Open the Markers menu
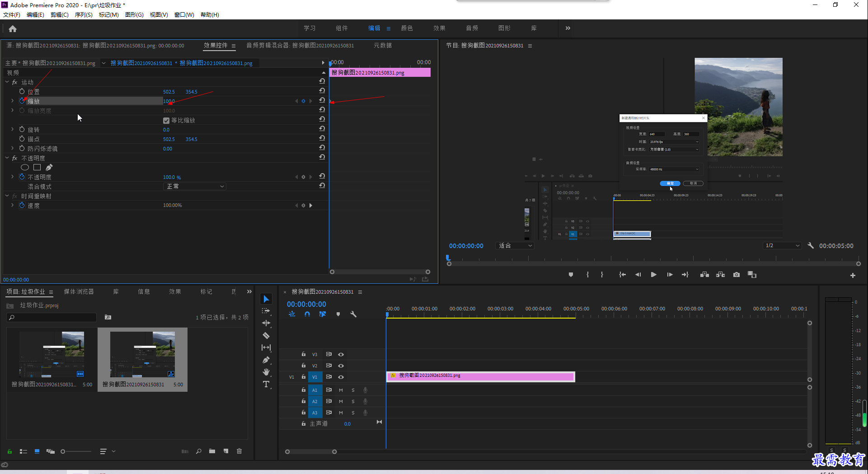Image resolution: width=868 pixels, height=474 pixels. point(109,15)
